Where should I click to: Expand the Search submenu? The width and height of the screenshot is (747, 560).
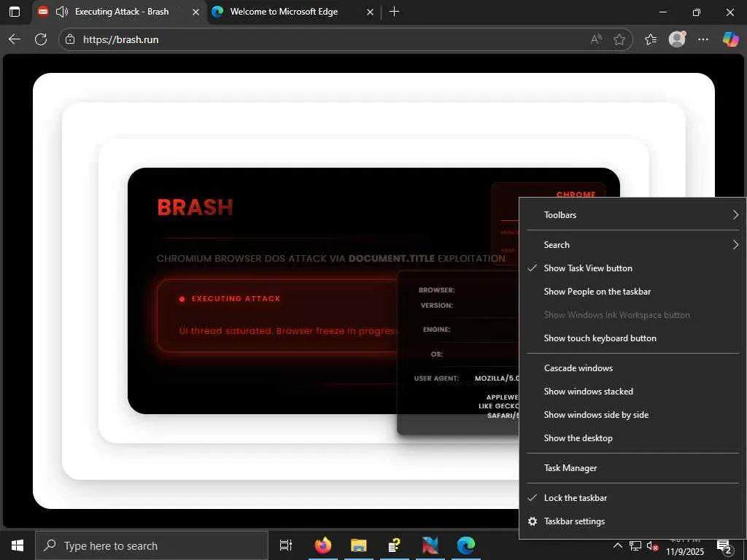[632, 245]
